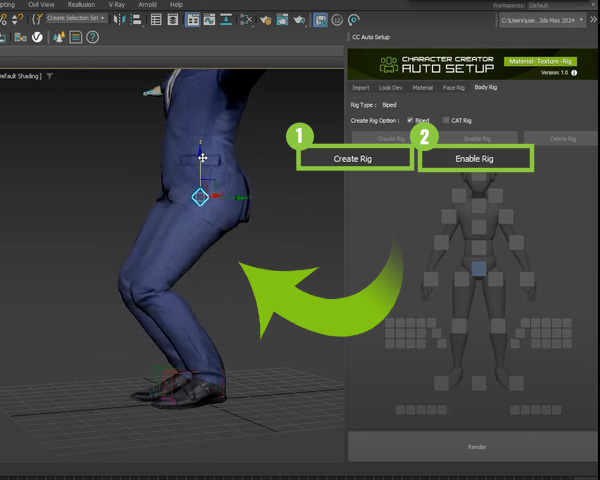Click the V-Ray logo icon in second toolbar row

(x=37, y=37)
